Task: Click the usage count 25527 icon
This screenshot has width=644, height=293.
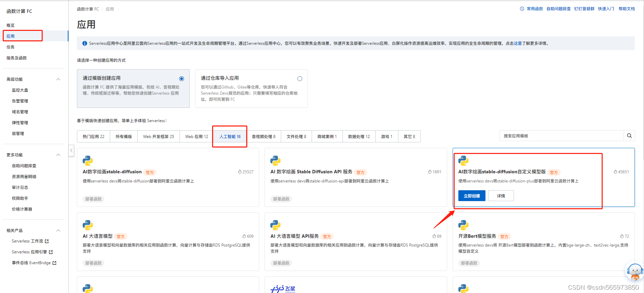Action: tap(240, 172)
